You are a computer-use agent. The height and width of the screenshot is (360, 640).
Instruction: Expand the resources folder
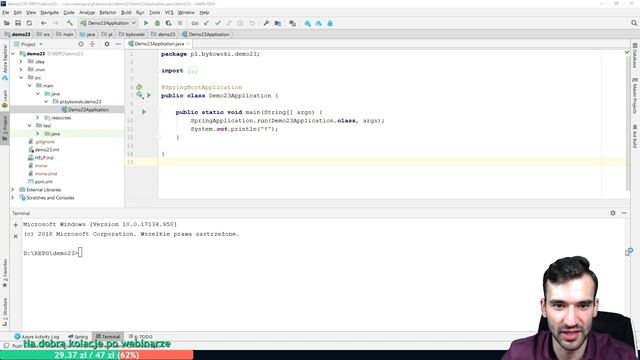(38, 118)
